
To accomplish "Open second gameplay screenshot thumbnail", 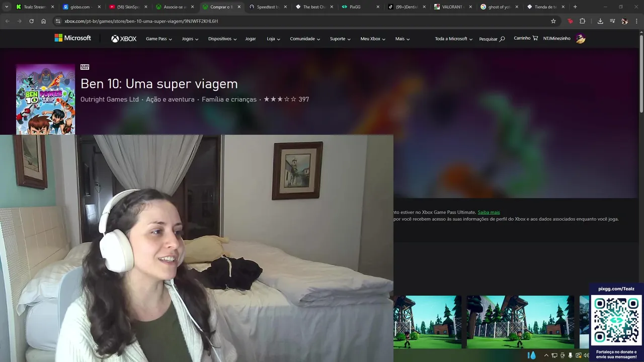I will (520, 322).
